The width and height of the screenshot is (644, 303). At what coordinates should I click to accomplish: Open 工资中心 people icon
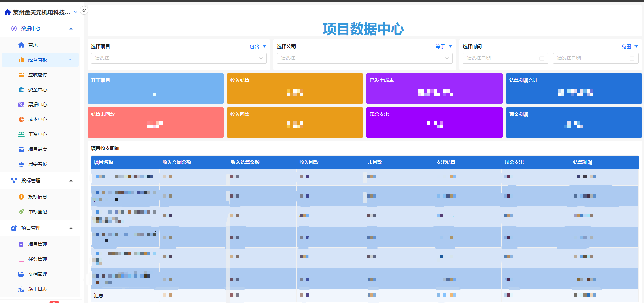pyautogui.click(x=21, y=134)
